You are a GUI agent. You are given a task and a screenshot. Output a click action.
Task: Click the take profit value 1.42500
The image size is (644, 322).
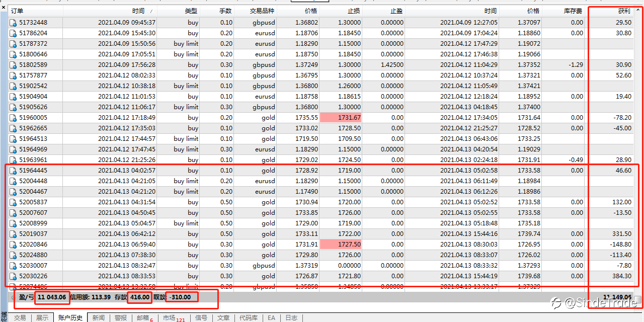[x=392, y=65]
